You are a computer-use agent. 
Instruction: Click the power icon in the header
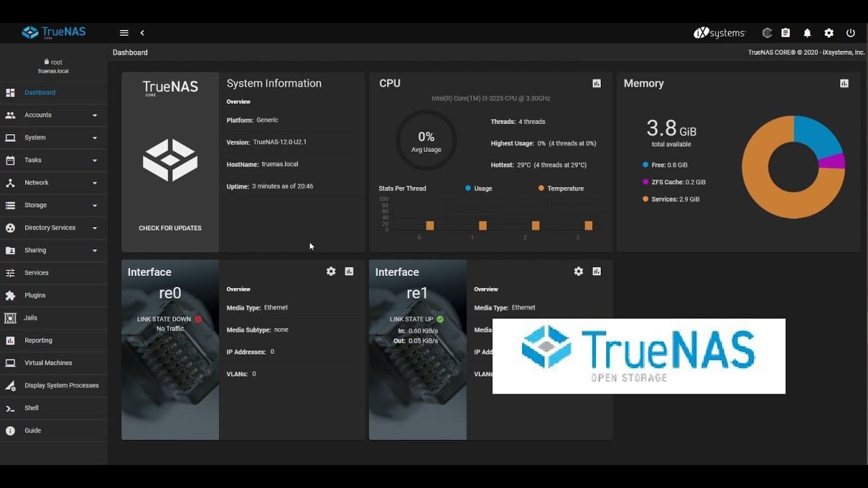(850, 33)
